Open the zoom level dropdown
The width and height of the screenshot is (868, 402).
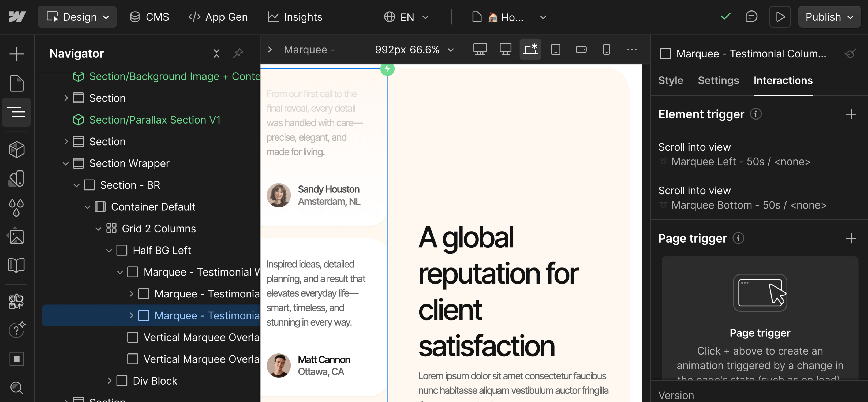[x=451, y=50]
